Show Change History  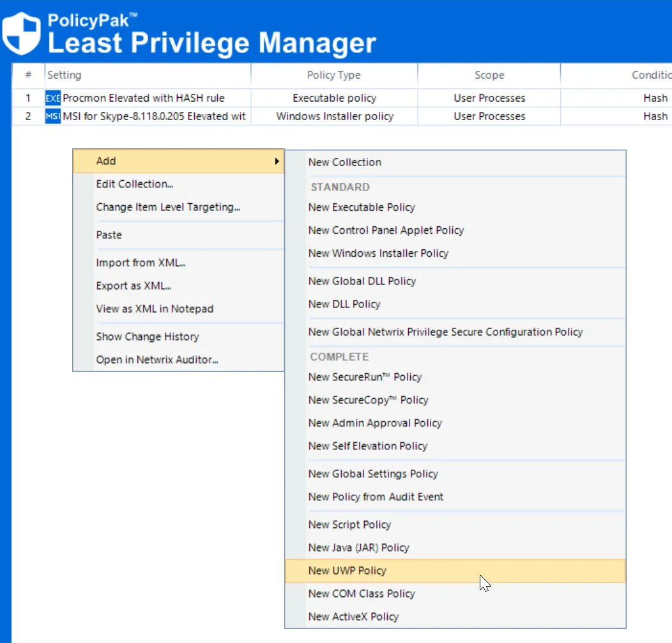[147, 336]
